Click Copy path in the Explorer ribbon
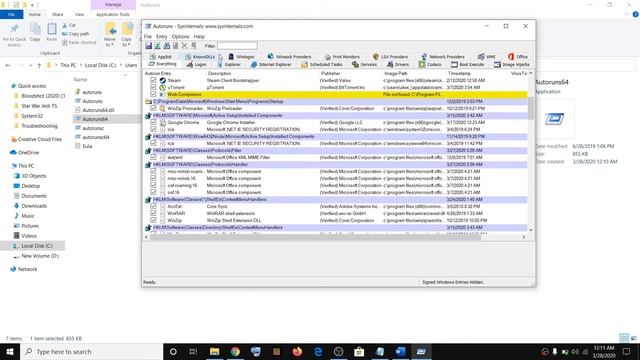 point(76,34)
